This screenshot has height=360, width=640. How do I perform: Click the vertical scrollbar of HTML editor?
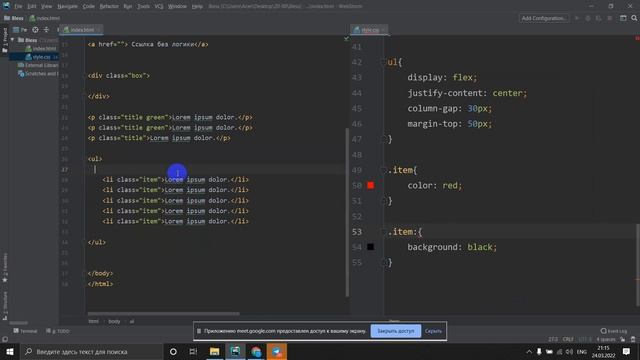(x=347, y=212)
